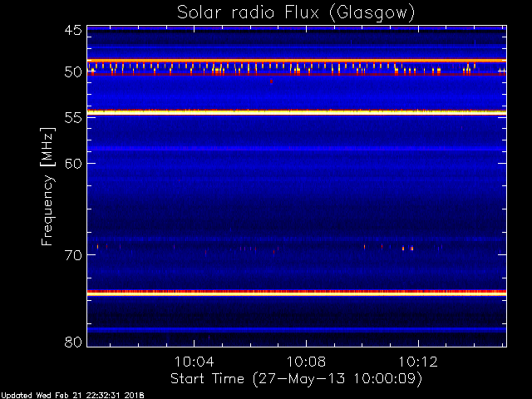Click the bright emission band just above 55 MHz
532x399 pixels.
[x=297, y=112]
